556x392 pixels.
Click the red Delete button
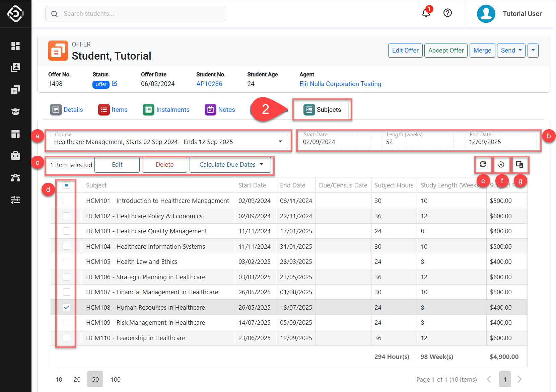coord(164,165)
